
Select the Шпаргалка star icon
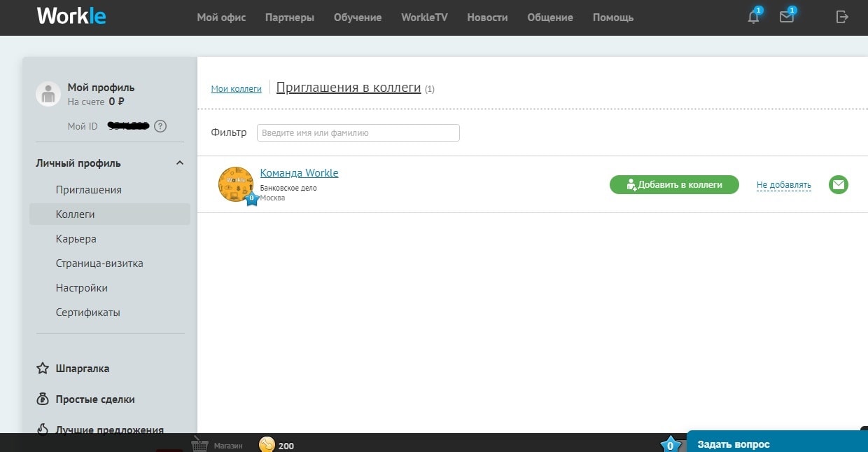pyautogui.click(x=41, y=368)
